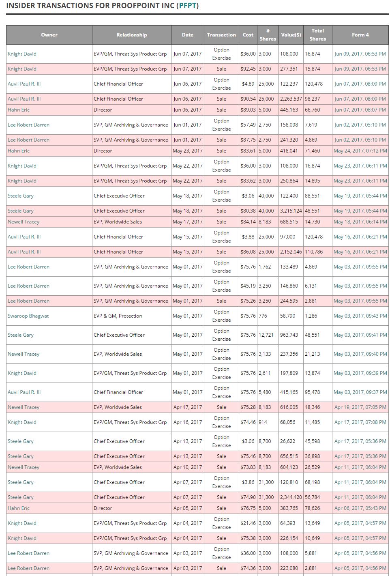
Task: Sort by the Form 4 column header
Action: point(360,35)
